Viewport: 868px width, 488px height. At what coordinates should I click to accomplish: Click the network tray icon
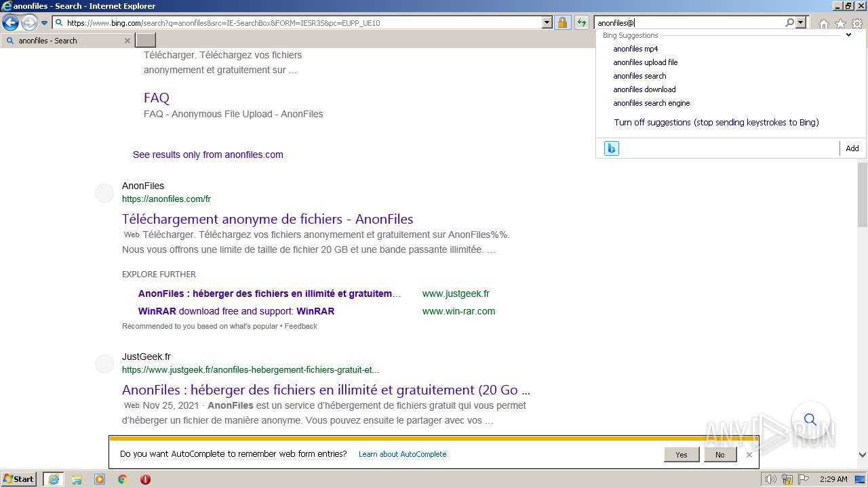pos(787,479)
